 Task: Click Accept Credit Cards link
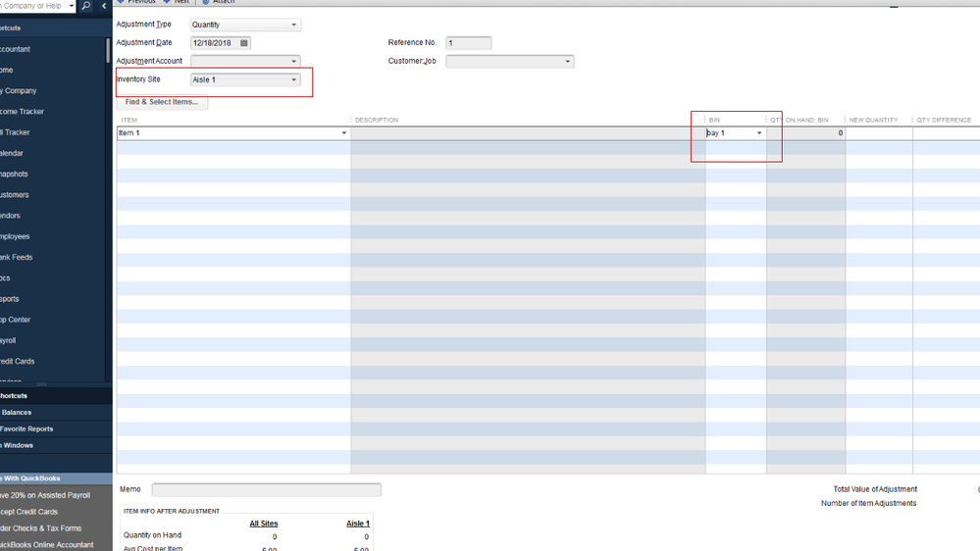coord(28,512)
